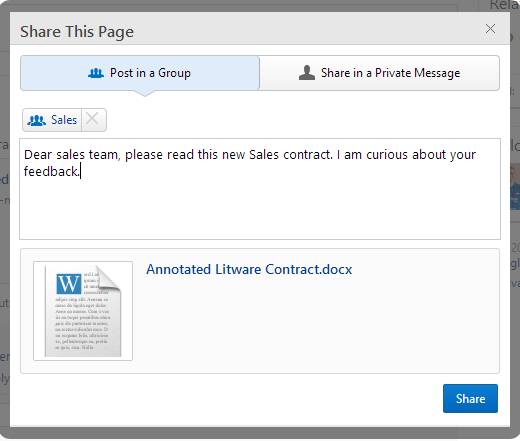The height and width of the screenshot is (441, 520).
Task: Click the pointer arrow beneath Post in a Group
Action: tap(145, 93)
